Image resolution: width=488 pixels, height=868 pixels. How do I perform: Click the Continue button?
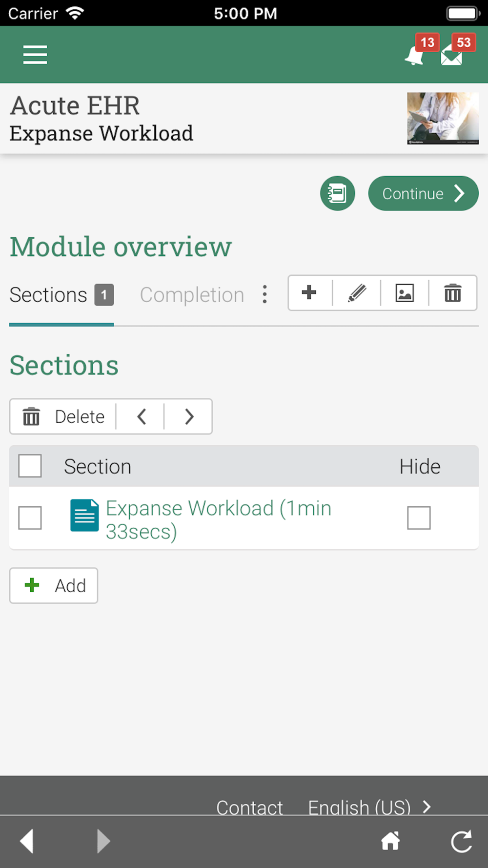click(x=423, y=193)
